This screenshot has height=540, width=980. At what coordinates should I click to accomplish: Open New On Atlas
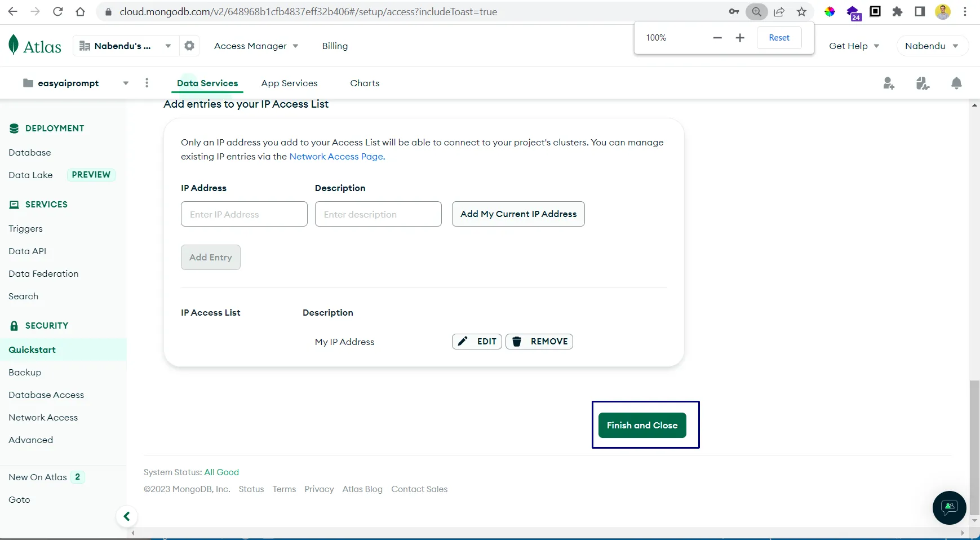[38, 477]
